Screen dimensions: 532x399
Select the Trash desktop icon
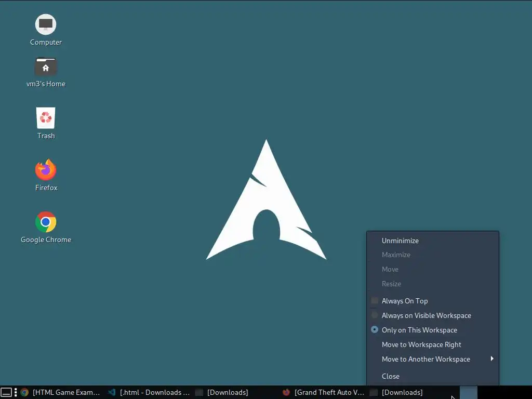point(46,123)
